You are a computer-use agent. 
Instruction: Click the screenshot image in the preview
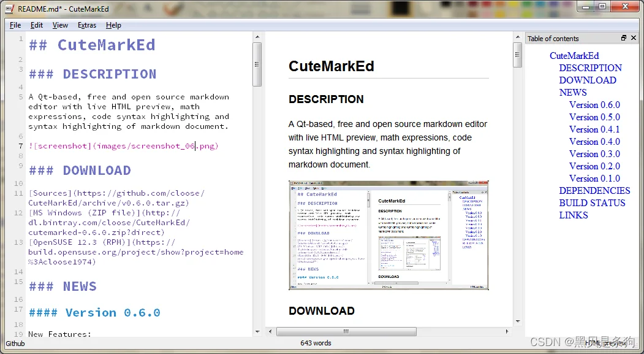pyautogui.click(x=388, y=235)
